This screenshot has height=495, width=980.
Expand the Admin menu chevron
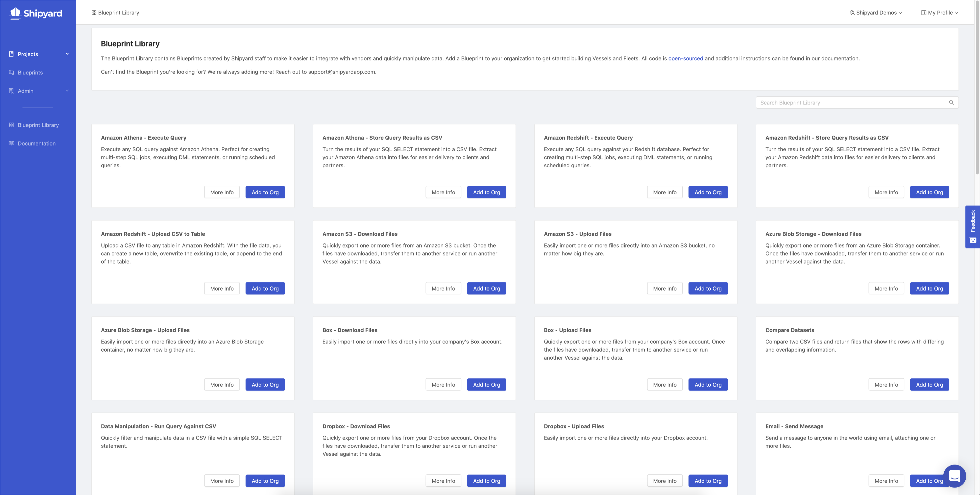click(67, 91)
